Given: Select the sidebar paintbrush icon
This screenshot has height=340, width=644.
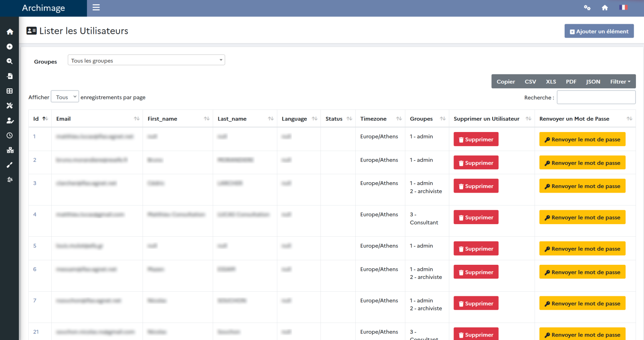Looking at the screenshot, I should pos(10,165).
